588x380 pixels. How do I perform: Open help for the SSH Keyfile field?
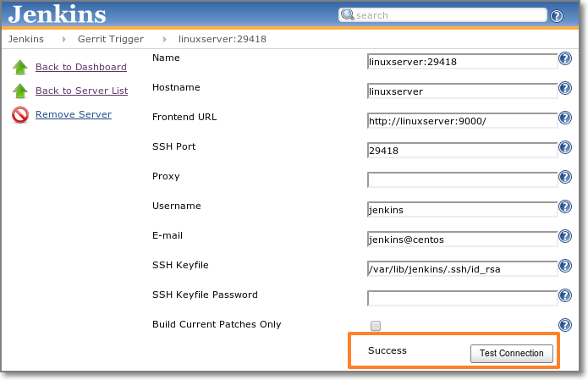point(565,266)
